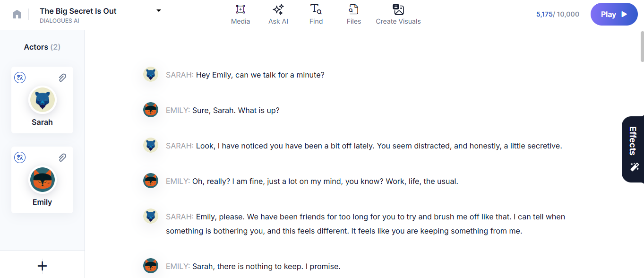Open the Media tool
The width and height of the screenshot is (644, 278).
(x=240, y=14)
